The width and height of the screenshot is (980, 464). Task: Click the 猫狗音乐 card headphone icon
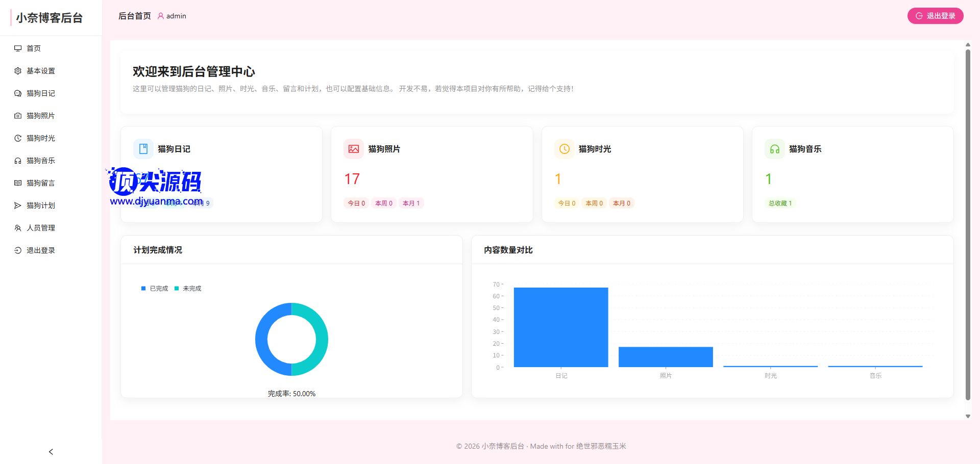pos(774,149)
